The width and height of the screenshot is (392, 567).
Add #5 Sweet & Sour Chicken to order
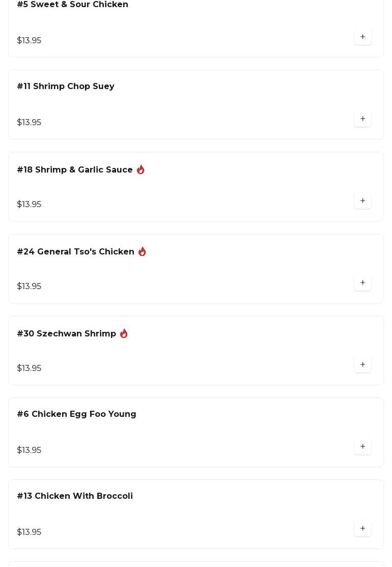pyautogui.click(x=362, y=37)
